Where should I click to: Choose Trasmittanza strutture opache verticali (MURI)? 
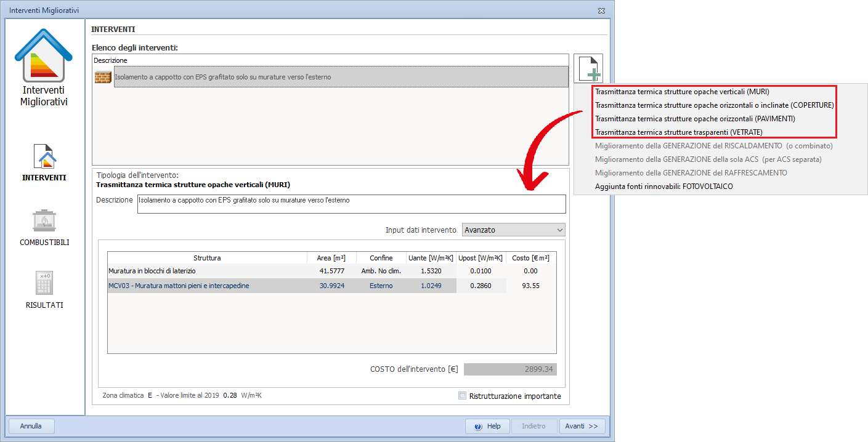pos(682,92)
